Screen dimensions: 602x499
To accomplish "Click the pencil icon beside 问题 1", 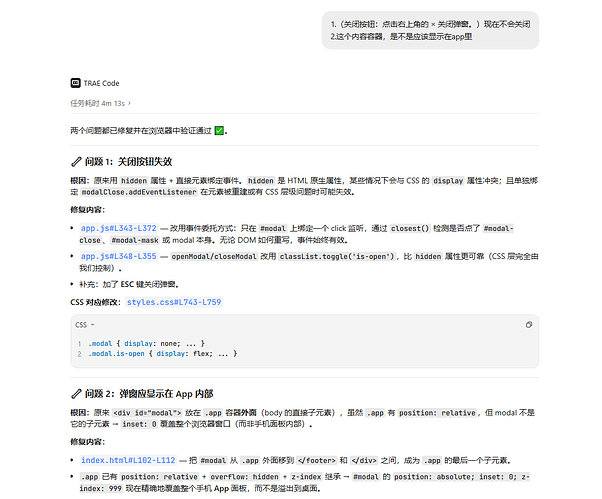I will pyautogui.click(x=76, y=162).
